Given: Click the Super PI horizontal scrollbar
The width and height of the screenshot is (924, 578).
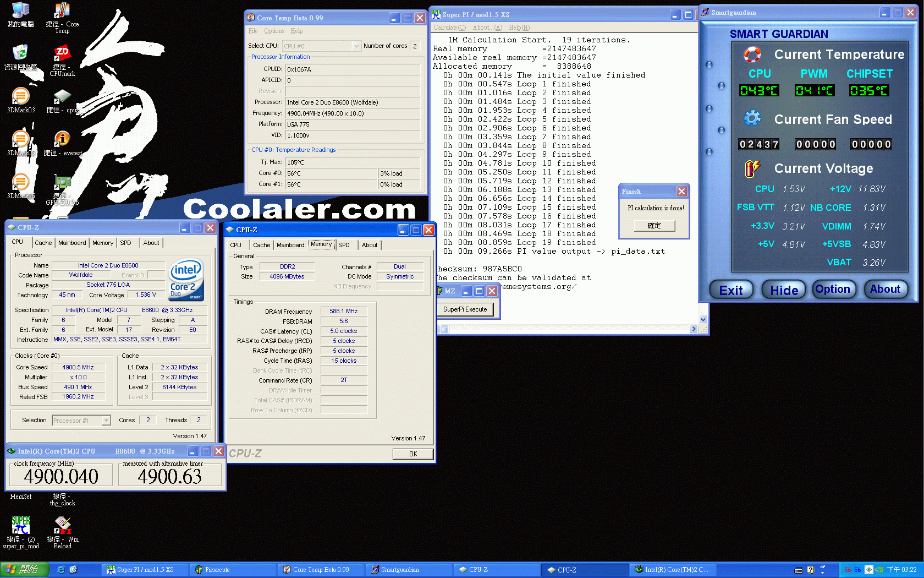Looking at the screenshot, I should (568, 329).
